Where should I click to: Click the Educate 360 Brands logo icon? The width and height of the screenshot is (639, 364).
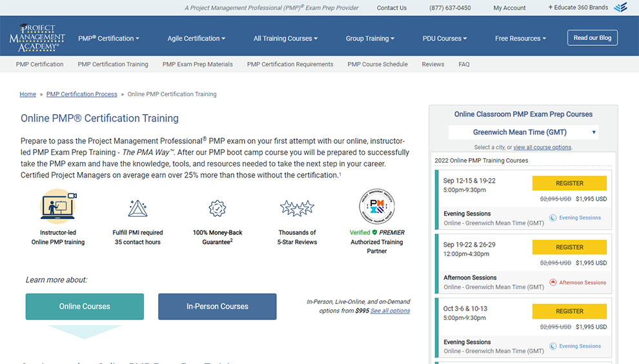[x=621, y=7]
